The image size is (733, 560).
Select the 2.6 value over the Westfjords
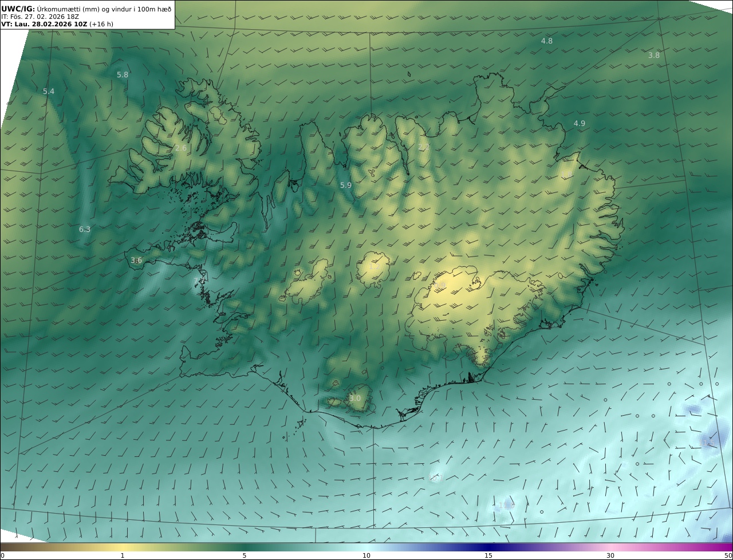point(180,148)
